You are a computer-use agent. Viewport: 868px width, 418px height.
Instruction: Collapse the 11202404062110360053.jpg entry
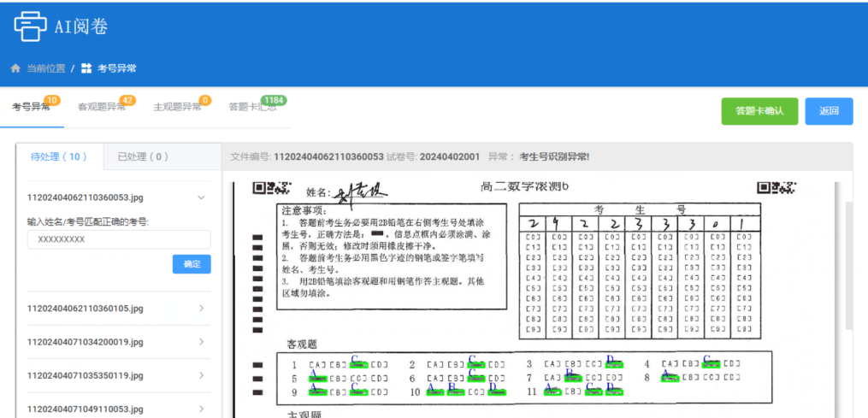point(201,197)
